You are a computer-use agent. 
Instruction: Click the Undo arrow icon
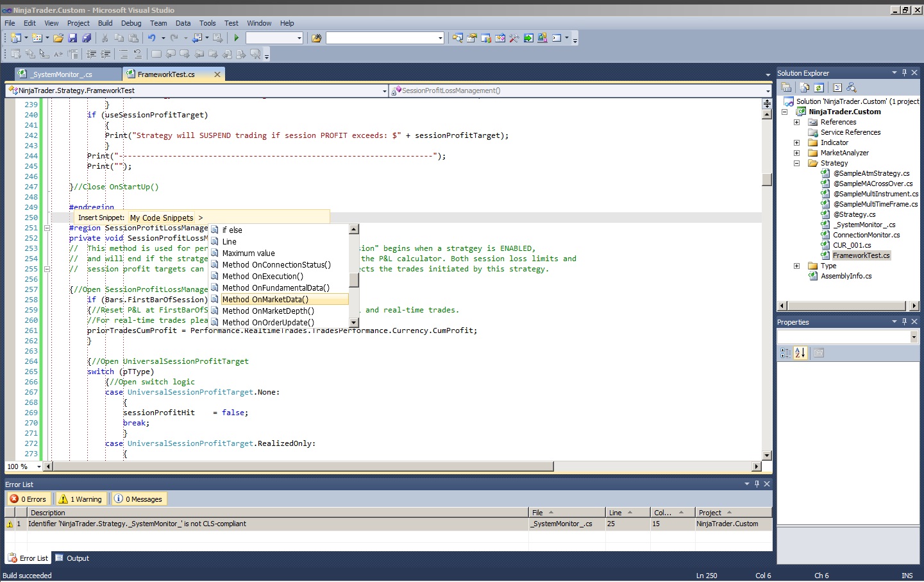click(152, 39)
